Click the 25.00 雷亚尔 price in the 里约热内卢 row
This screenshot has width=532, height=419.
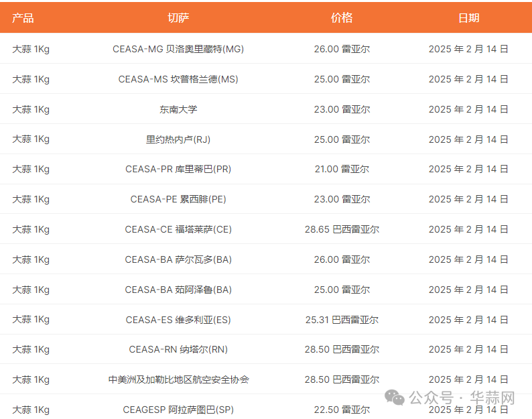342,139
